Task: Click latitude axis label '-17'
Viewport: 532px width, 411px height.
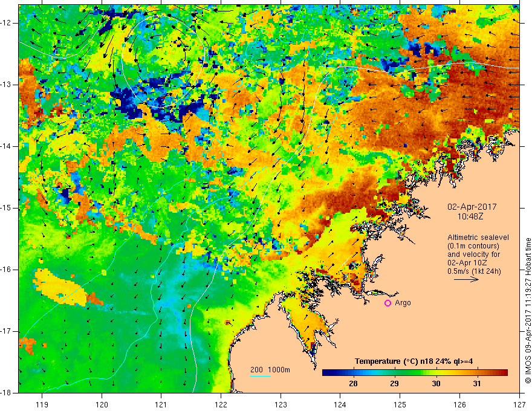Action: coord(7,331)
